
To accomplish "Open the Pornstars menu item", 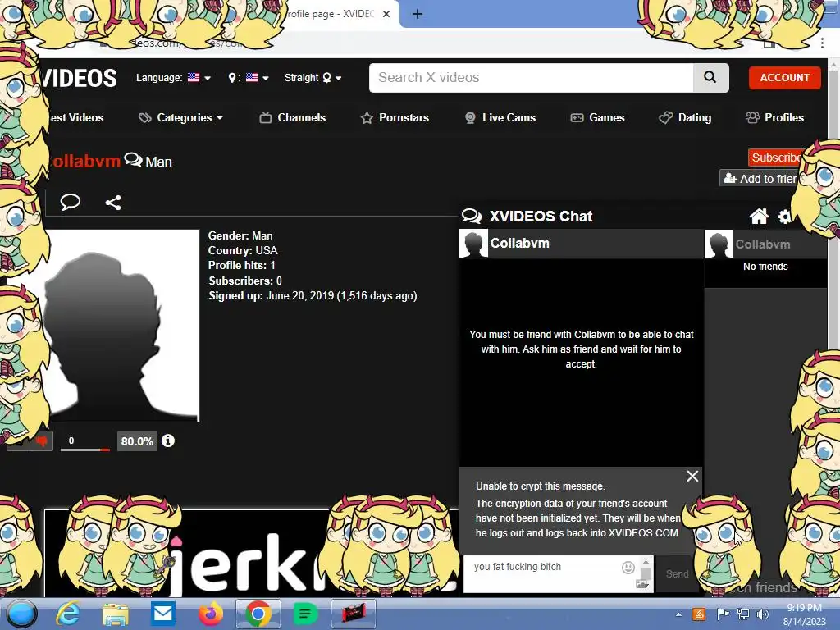I will click(395, 117).
